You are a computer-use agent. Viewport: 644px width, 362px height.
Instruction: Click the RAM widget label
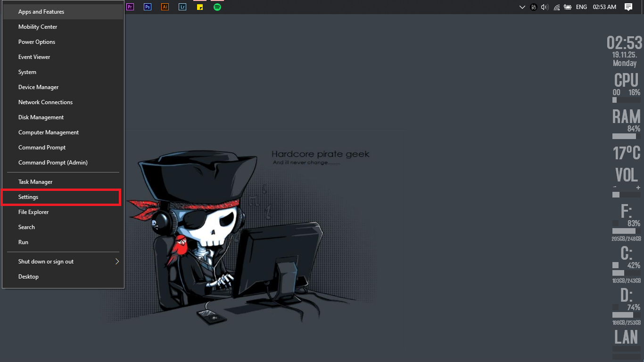(x=627, y=116)
